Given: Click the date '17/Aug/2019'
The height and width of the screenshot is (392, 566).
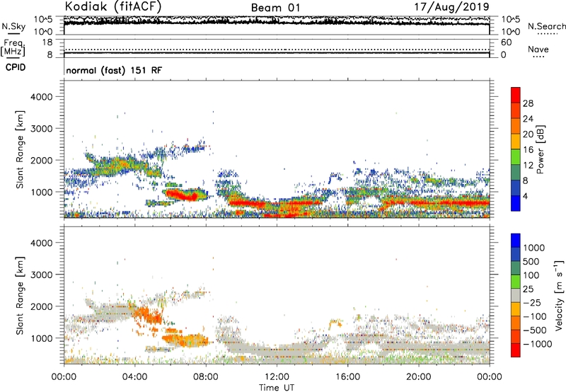Looking at the screenshot, I should click(451, 7).
